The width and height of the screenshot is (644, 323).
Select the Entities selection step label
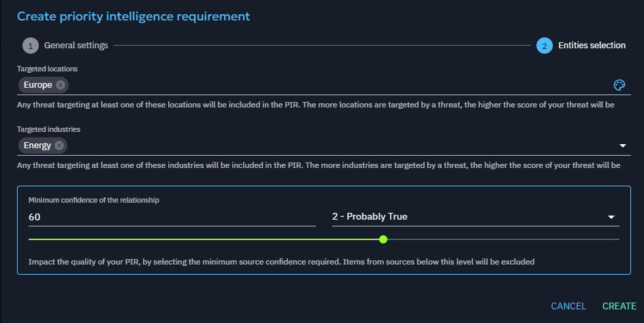pos(592,46)
